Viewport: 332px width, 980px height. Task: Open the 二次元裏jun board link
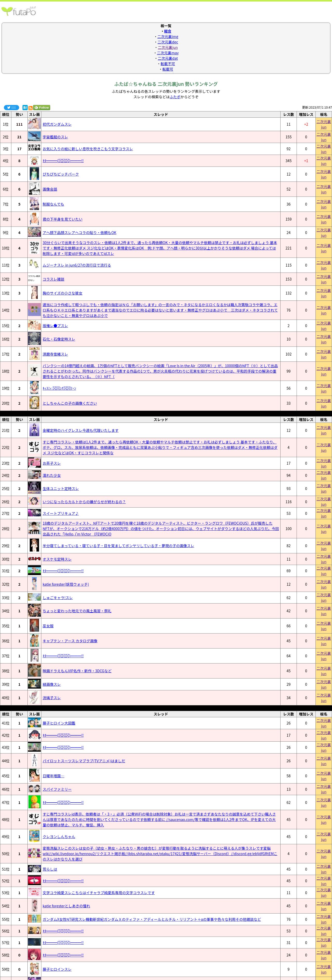168,48
